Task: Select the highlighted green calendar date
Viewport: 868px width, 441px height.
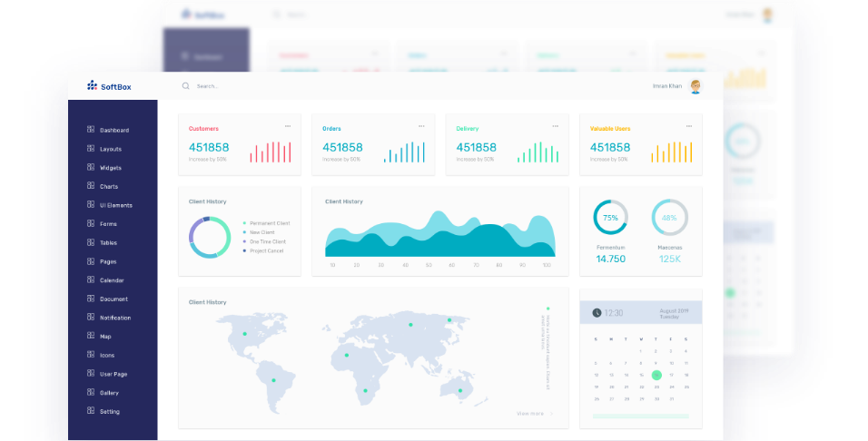Action: tap(656, 374)
